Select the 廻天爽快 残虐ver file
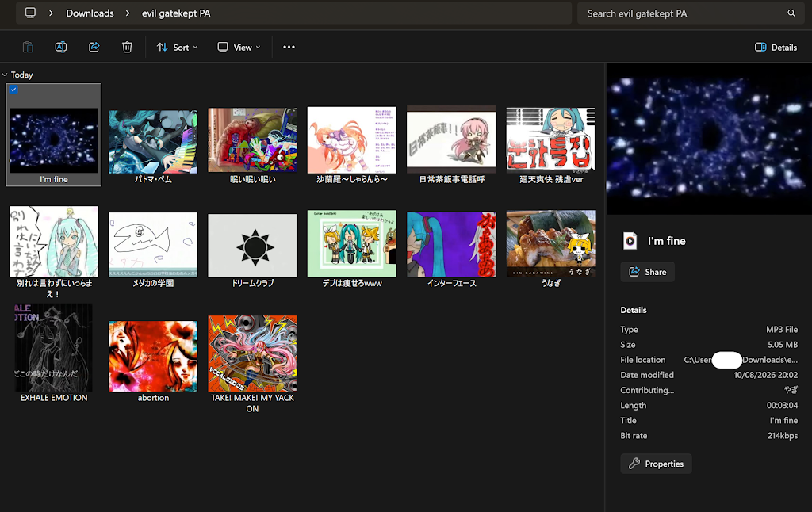This screenshot has width=812, height=512. (551, 146)
